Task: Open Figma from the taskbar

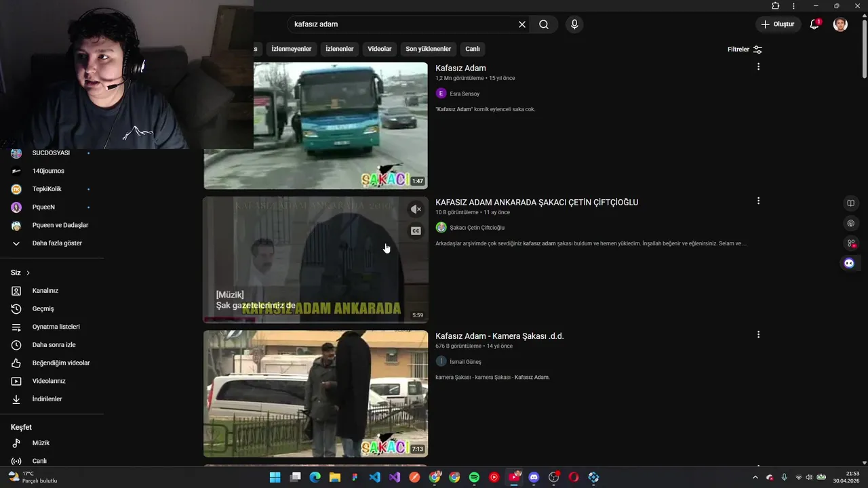Action: [x=355, y=477]
